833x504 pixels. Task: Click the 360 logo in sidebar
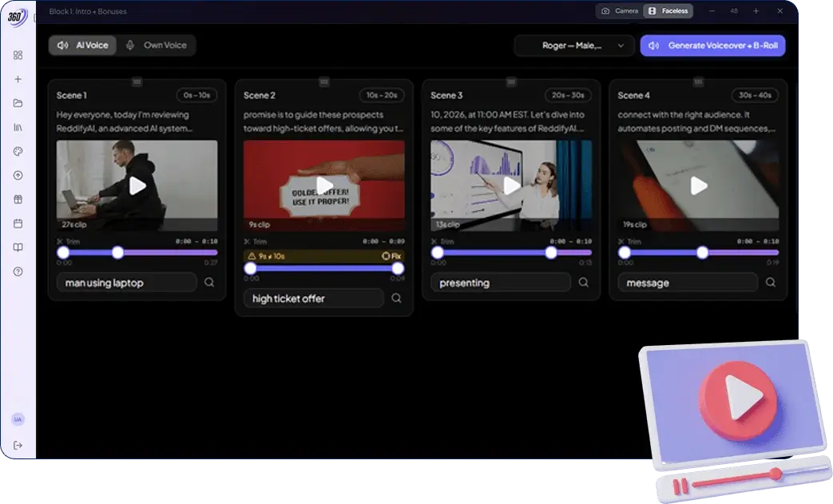(17, 18)
